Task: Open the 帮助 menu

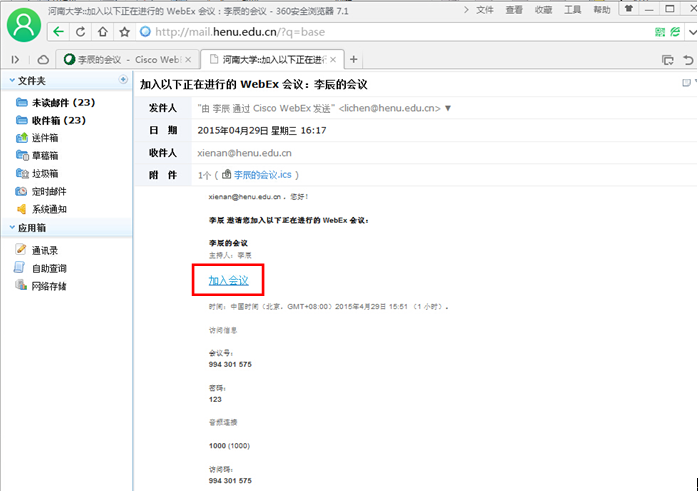Action: (602, 10)
